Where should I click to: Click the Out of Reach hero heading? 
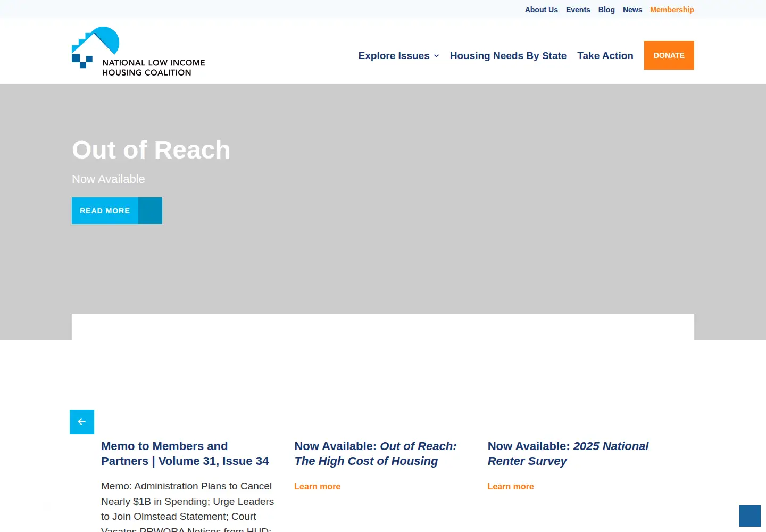(151, 150)
